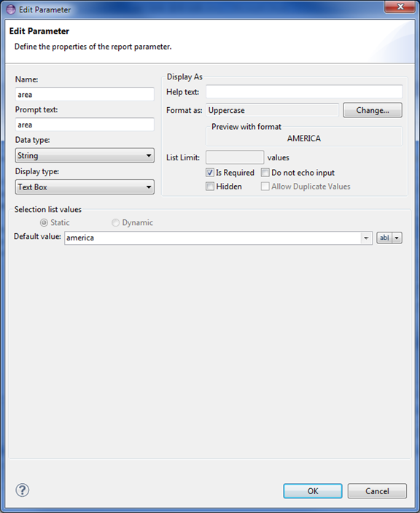Click the abl expression type icon
The image size is (420, 513).
(384, 238)
